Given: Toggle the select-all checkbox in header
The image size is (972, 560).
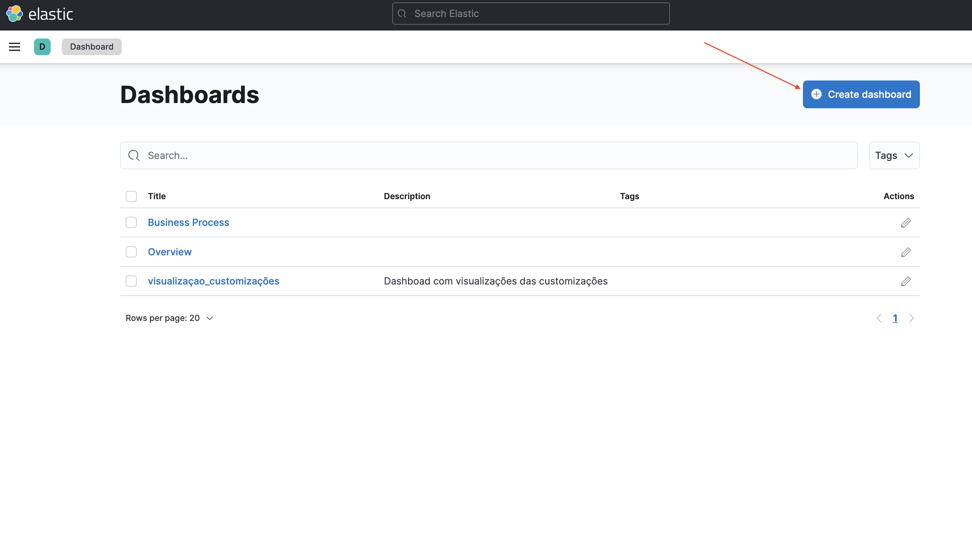Looking at the screenshot, I should coord(131,196).
